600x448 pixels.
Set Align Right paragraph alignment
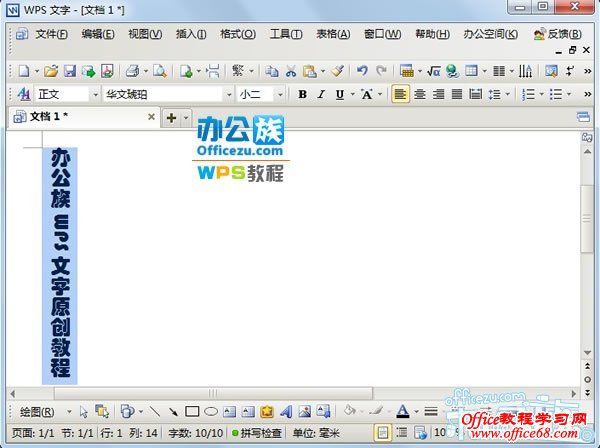point(439,94)
